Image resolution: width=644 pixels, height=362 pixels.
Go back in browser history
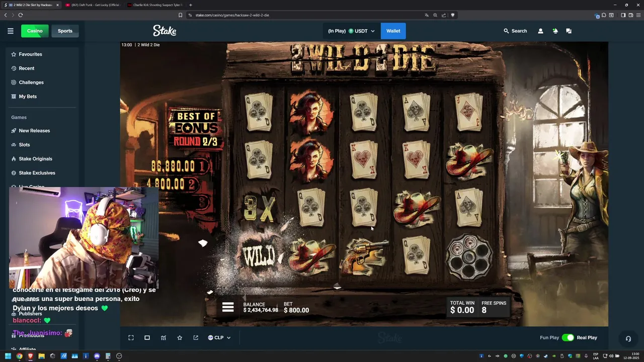click(x=6, y=15)
